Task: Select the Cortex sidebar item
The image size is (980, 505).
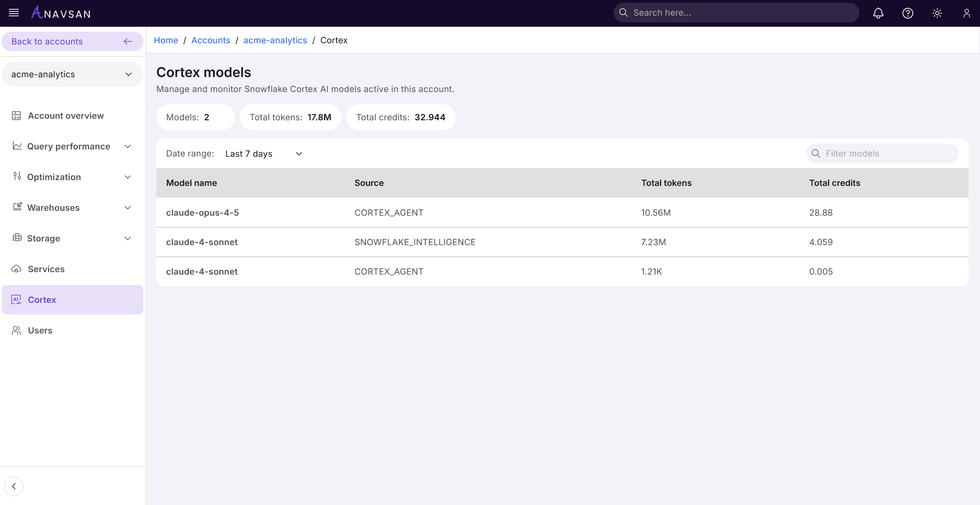Action: point(42,300)
